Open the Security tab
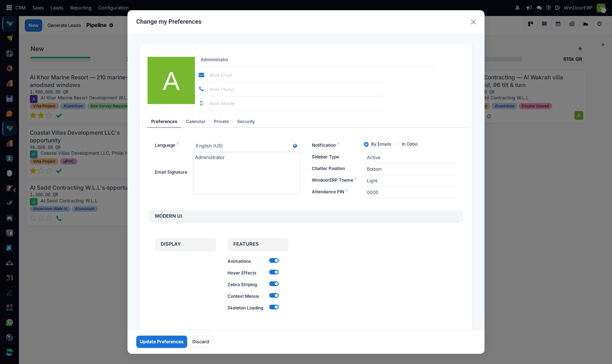Image resolution: width=612 pixels, height=364 pixels. pyautogui.click(x=246, y=121)
